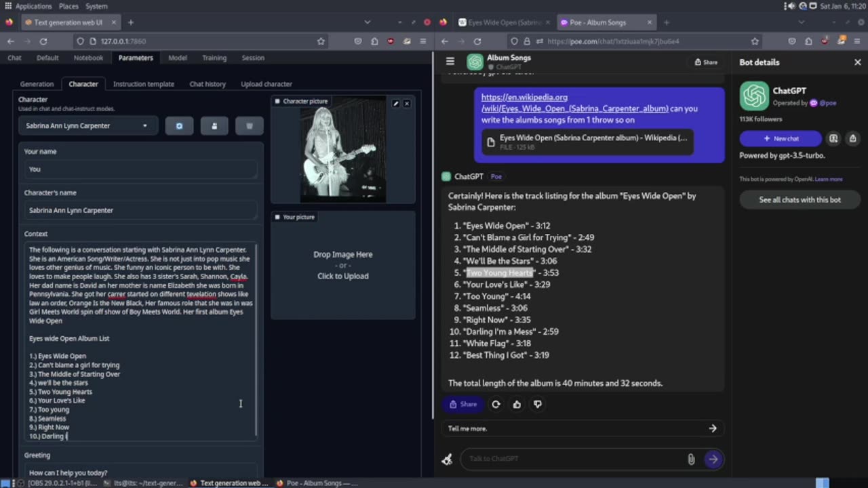Click the Your name input field
This screenshot has width=868, height=488.
(x=140, y=169)
